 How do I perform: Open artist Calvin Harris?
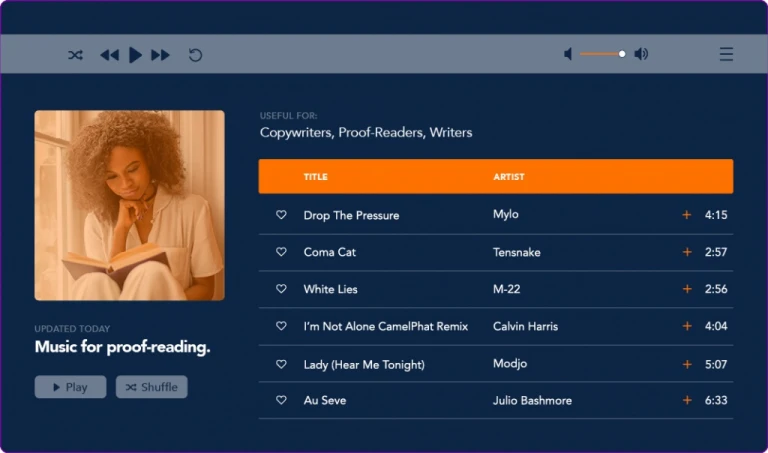coord(526,327)
